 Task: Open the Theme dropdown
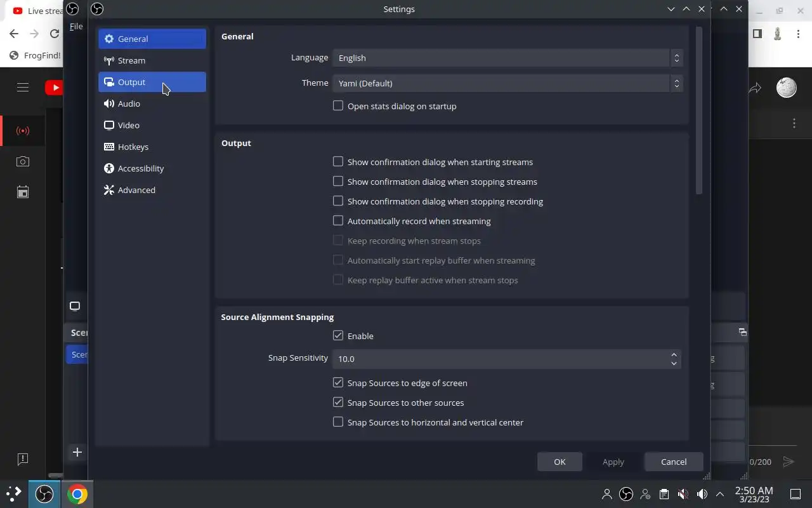click(507, 83)
